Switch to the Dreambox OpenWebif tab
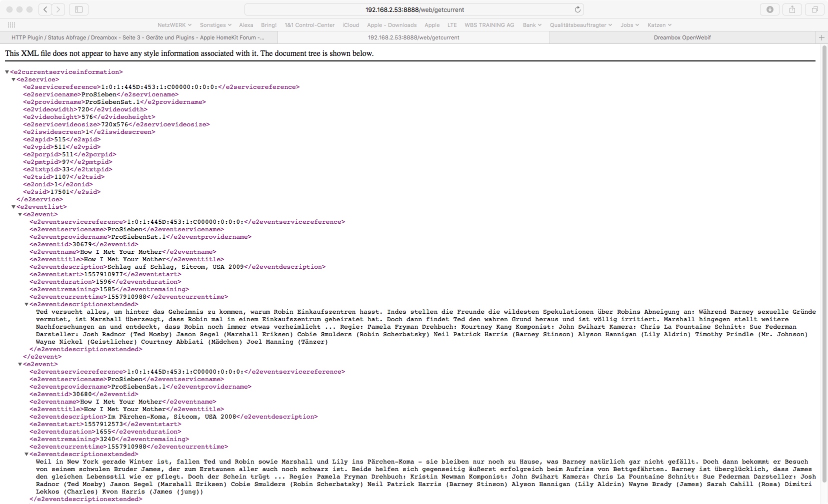Image resolution: width=828 pixels, height=504 pixels. [682, 37]
